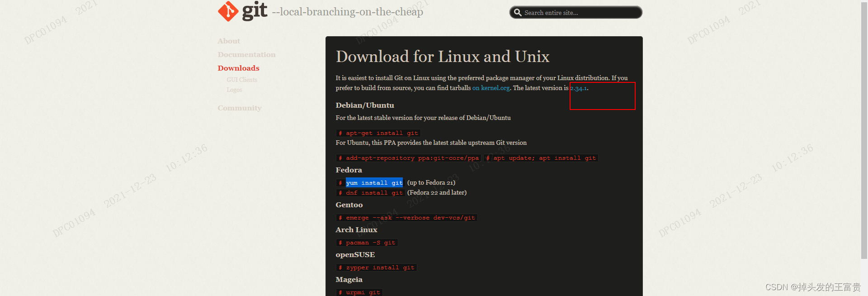Click the add-apt-repository ppa:git-core/ppa command
The width and height of the screenshot is (868, 296).
coord(409,158)
